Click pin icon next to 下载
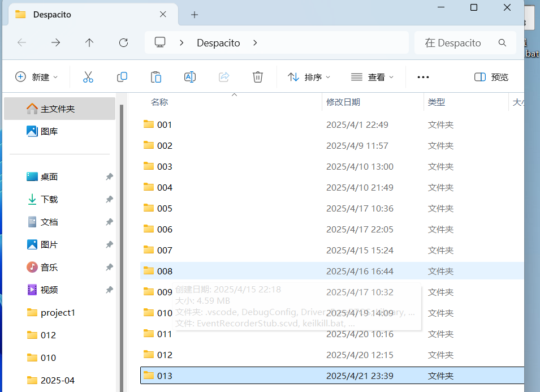 [x=109, y=200]
